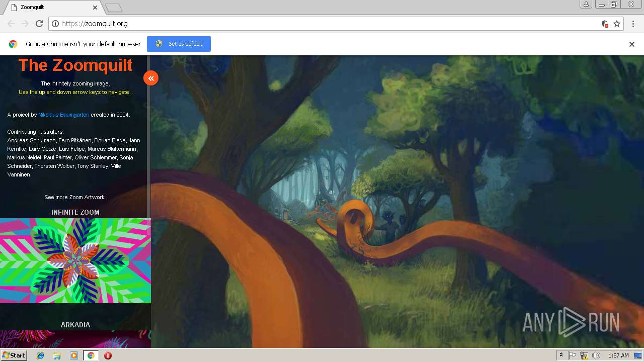View site information icon in address bar
The height and width of the screenshot is (362, 644).
(55, 24)
